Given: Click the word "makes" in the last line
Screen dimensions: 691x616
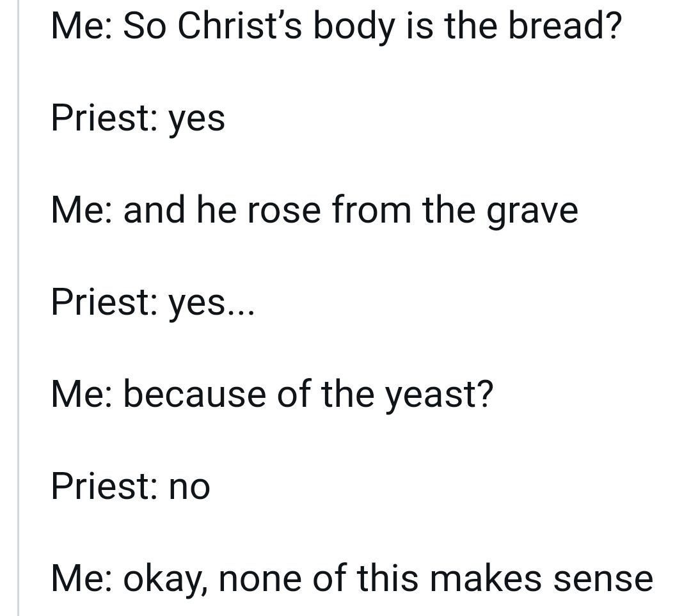Looking at the screenshot, I should pos(485,578).
